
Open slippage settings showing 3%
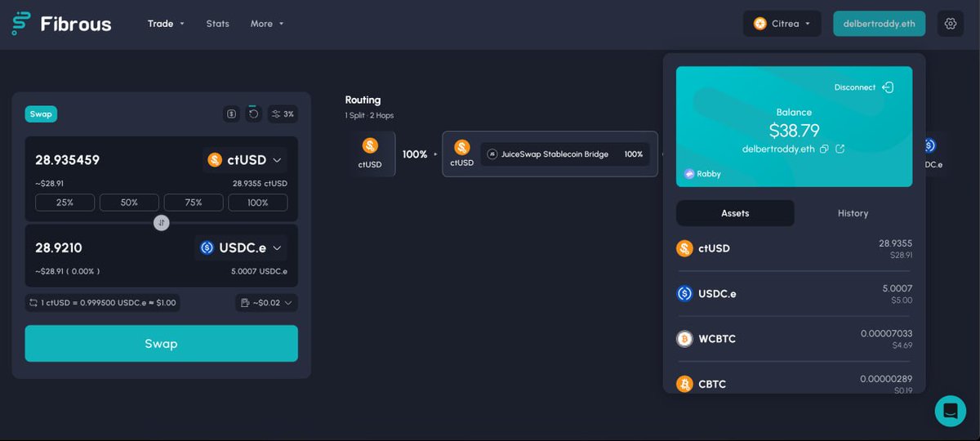283,114
